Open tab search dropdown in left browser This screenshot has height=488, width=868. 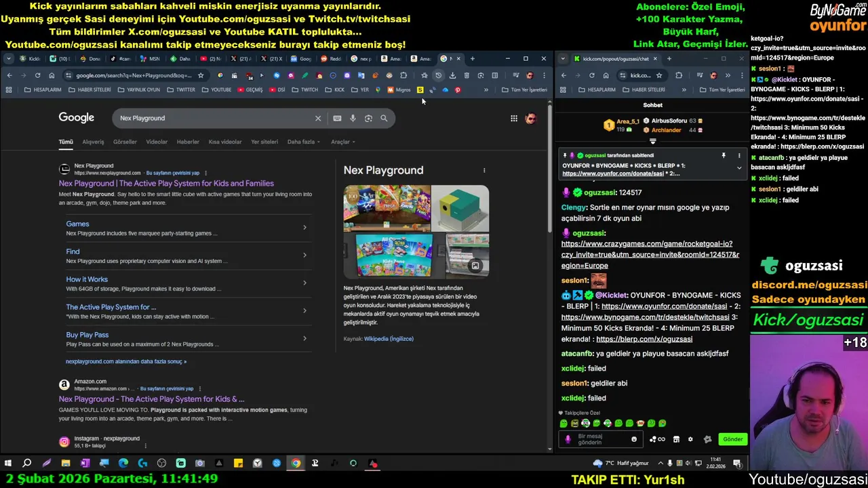[8, 58]
